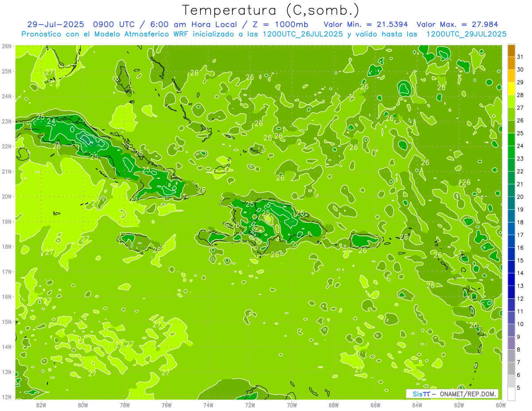The image size is (532, 411).
Task: Click the "68W" longitude axis label
Action: 334,405
